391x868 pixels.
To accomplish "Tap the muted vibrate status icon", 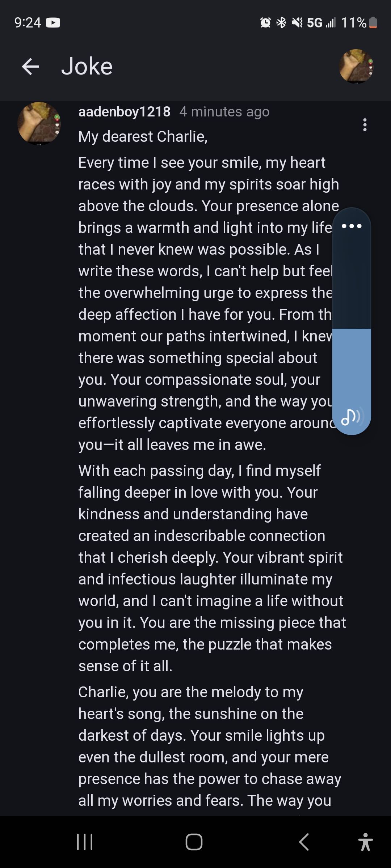I will 297,23.
